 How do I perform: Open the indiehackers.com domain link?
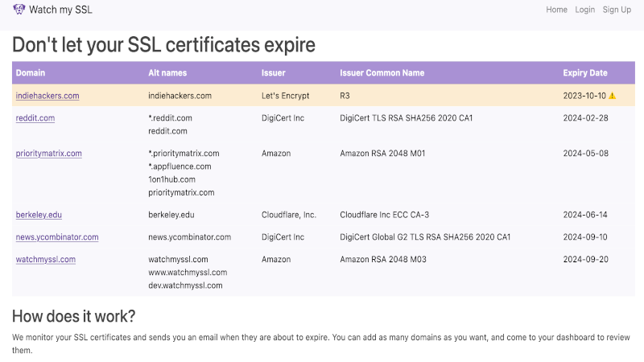47,96
